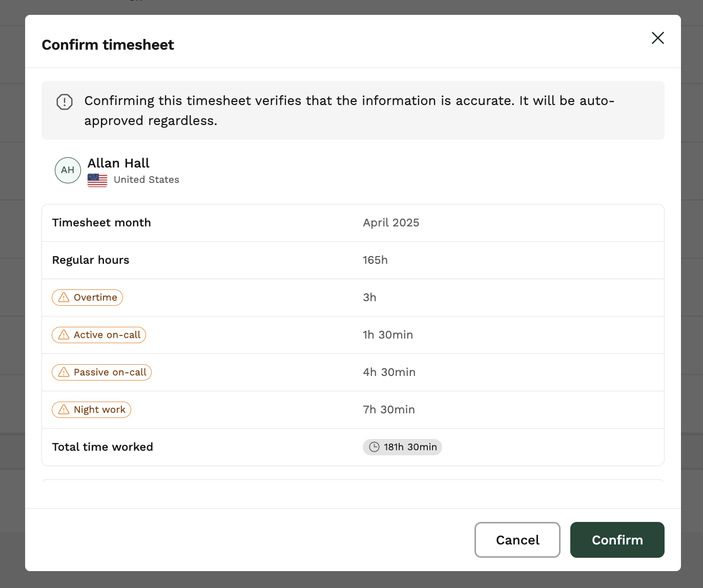Click the Passive on-call warning badge
Screen dimensions: 703x588
click(x=101, y=372)
